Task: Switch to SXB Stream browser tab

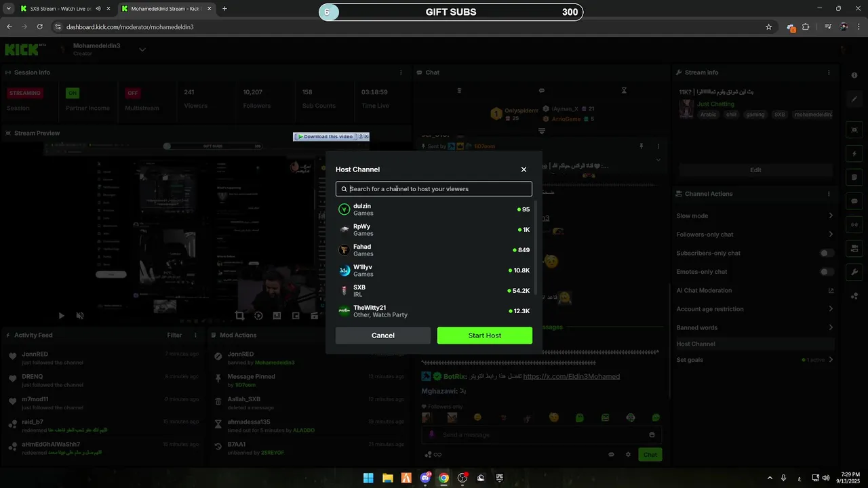Action: point(60,9)
